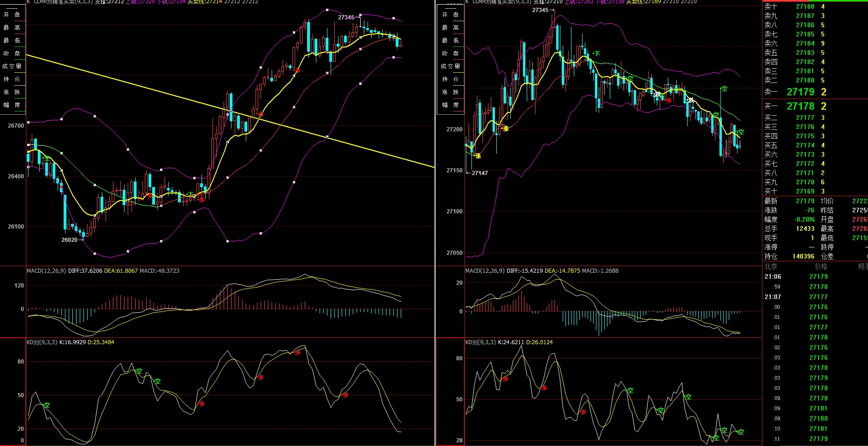
Task: Click the 最新 latest price value 27179
Action: (x=805, y=201)
